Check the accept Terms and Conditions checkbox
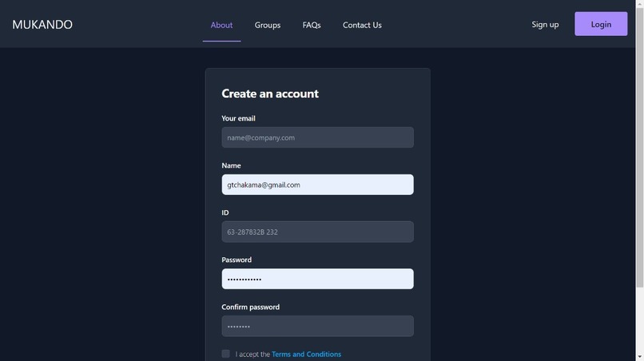The image size is (644, 361). [x=226, y=354]
